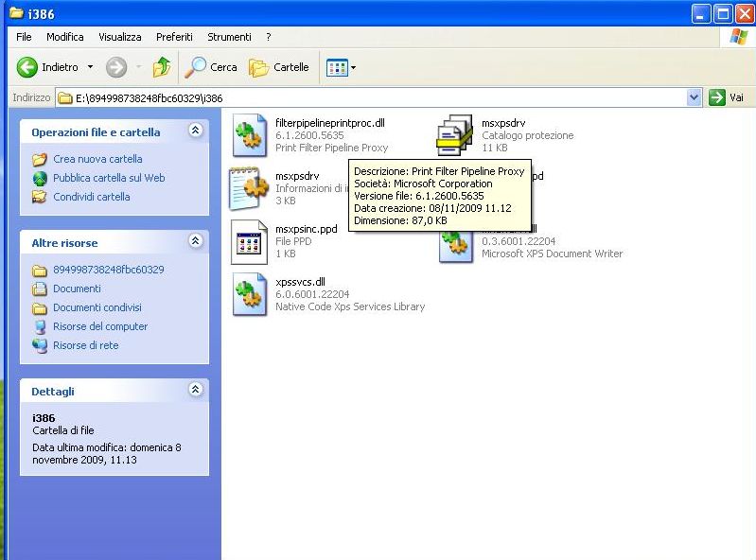Open Risorse di rete link
756x560 pixels.
click(85, 345)
